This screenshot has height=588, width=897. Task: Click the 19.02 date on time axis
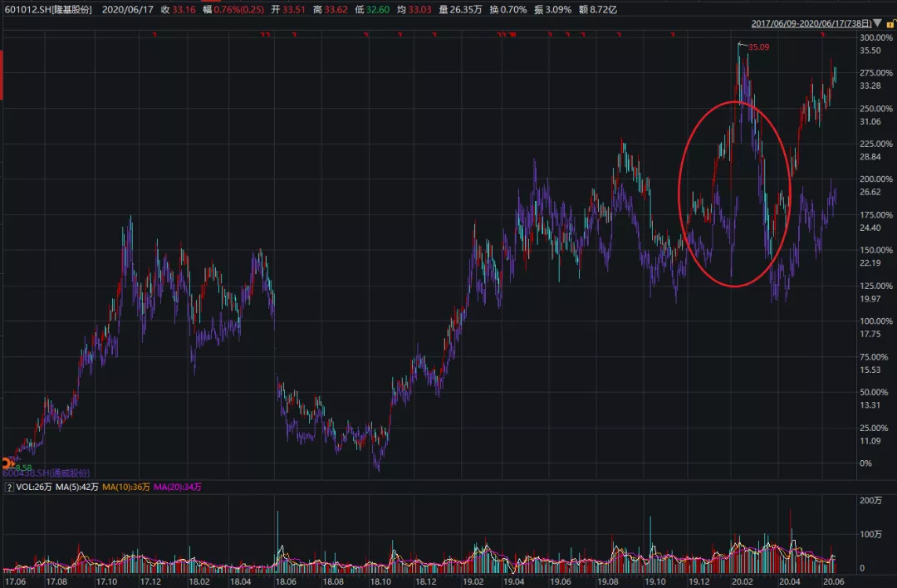point(472,581)
